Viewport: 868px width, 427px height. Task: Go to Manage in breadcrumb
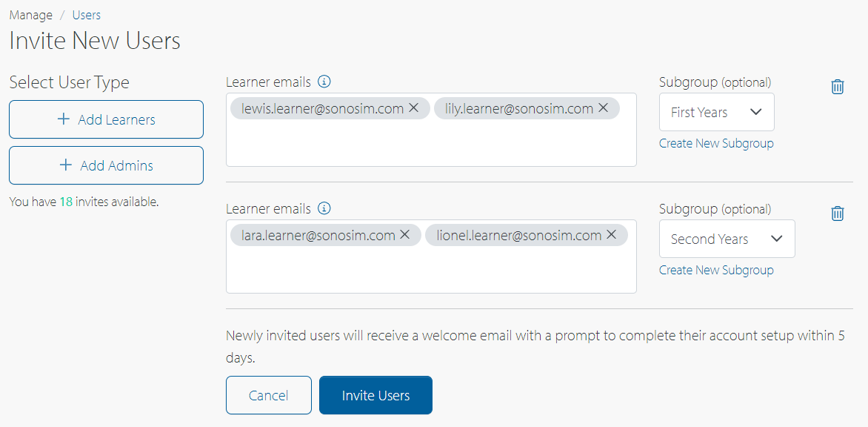30,15
